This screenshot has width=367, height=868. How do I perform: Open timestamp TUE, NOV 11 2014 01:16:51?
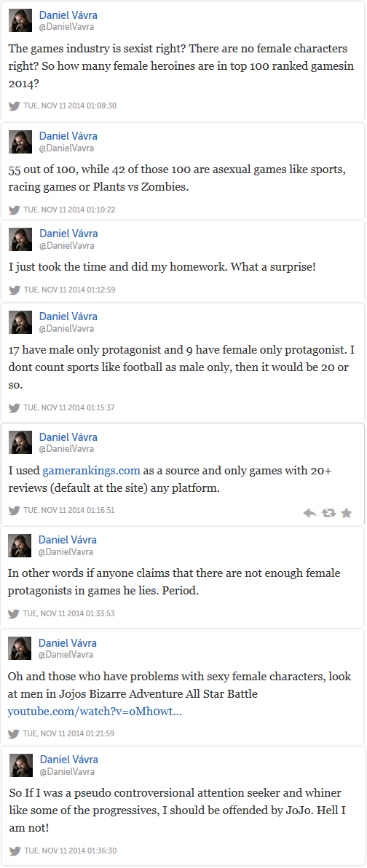(70, 510)
